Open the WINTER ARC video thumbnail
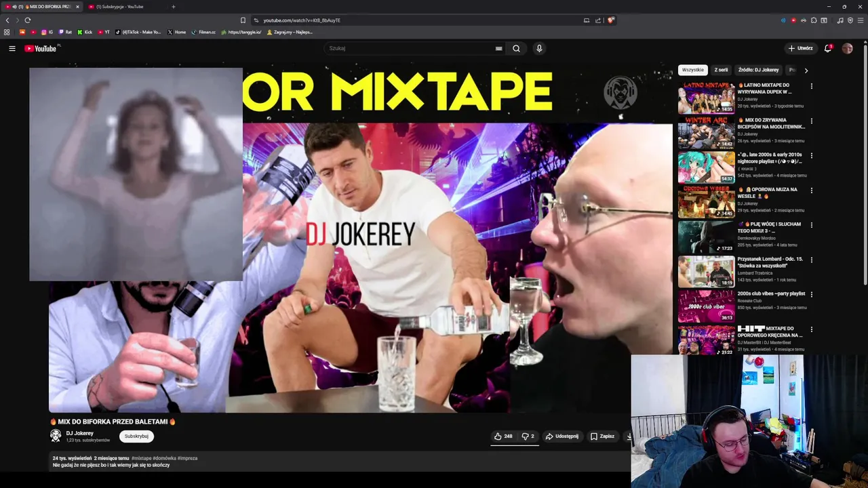The height and width of the screenshot is (488, 868). point(706,132)
